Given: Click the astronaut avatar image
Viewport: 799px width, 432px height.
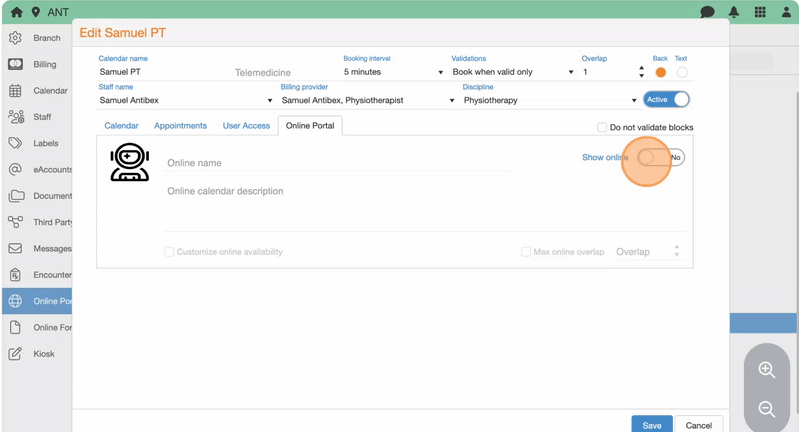Looking at the screenshot, I should [x=129, y=162].
